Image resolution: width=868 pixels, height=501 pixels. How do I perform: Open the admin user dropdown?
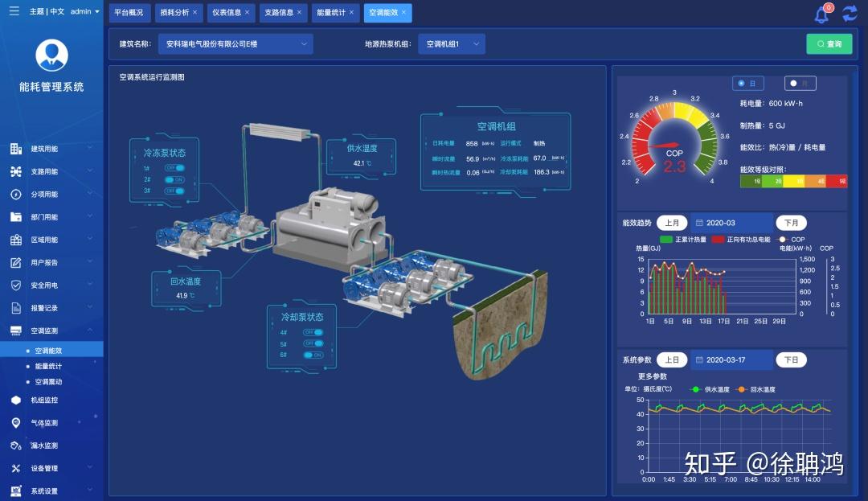click(x=84, y=11)
